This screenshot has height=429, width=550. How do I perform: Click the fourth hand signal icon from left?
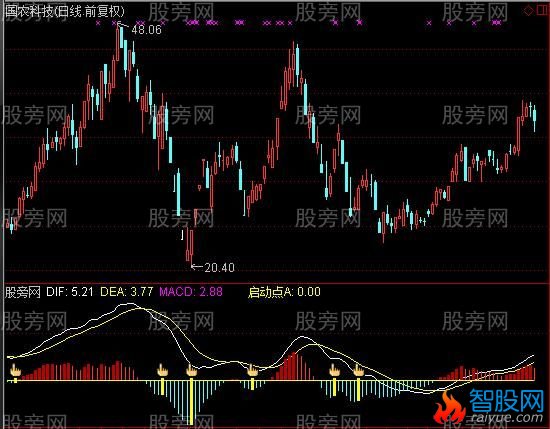pos(253,370)
